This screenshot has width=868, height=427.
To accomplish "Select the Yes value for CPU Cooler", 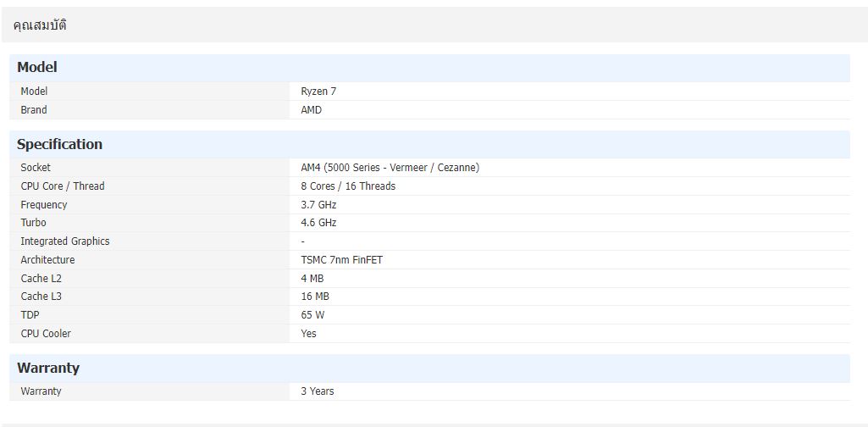I will [x=308, y=334].
